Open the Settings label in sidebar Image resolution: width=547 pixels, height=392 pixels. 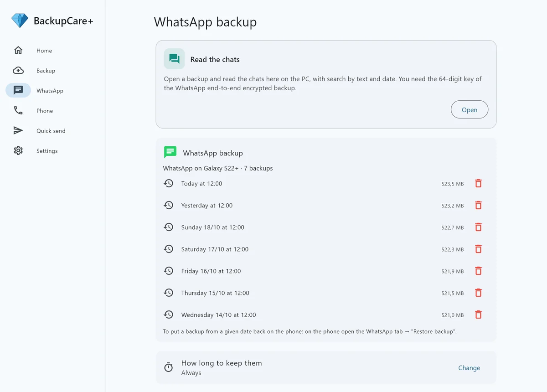(47, 151)
